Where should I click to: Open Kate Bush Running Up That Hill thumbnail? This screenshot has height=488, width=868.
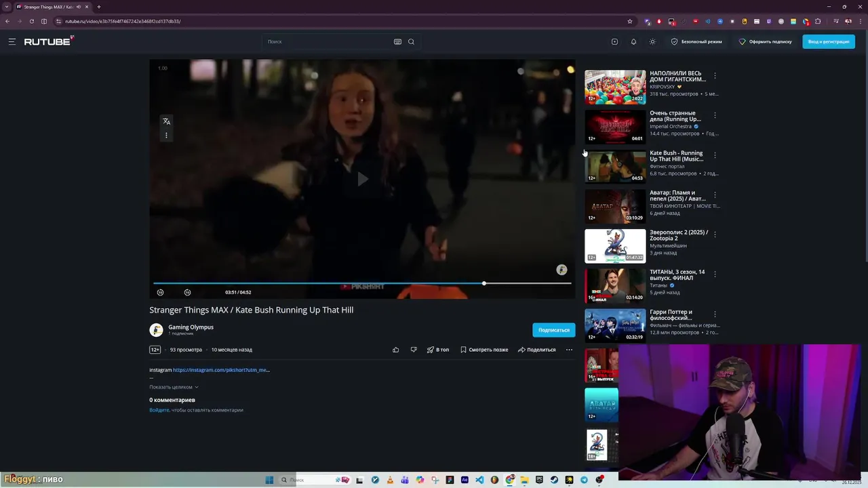point(615,167)
